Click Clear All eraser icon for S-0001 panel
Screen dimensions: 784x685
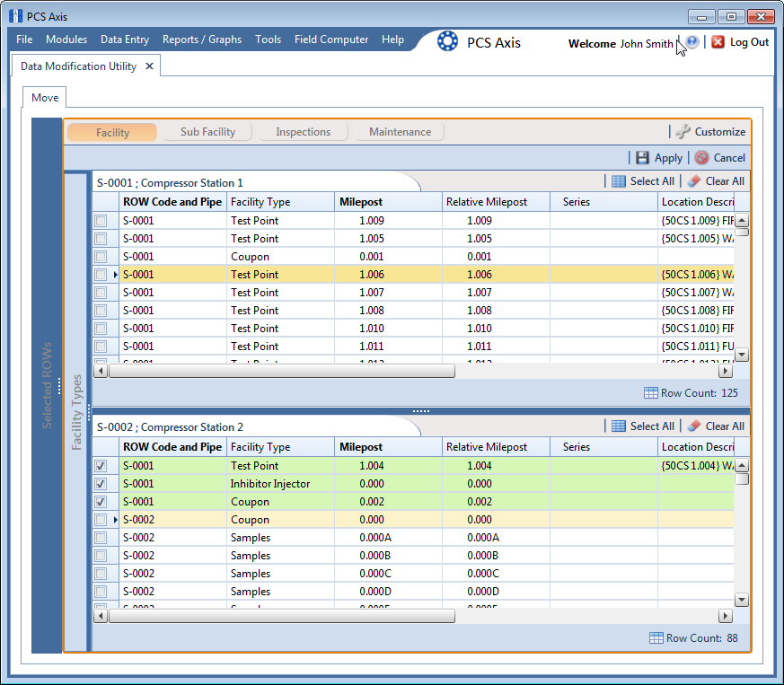point(694,181)
